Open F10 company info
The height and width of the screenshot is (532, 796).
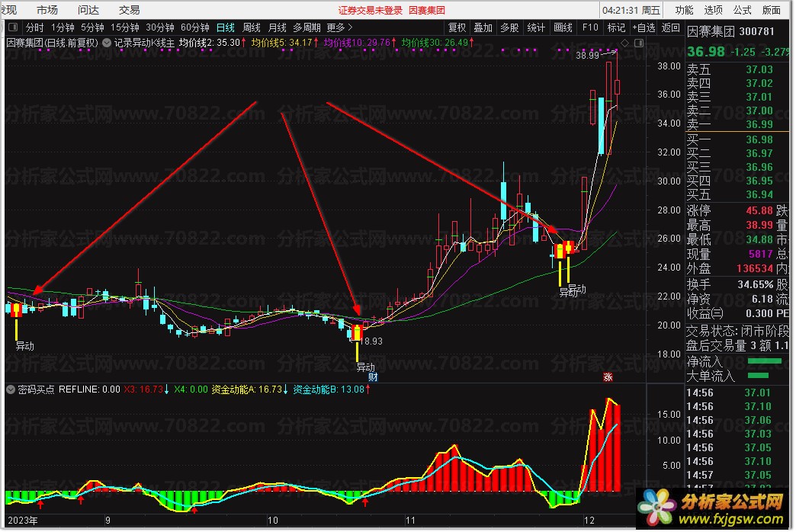590,27
